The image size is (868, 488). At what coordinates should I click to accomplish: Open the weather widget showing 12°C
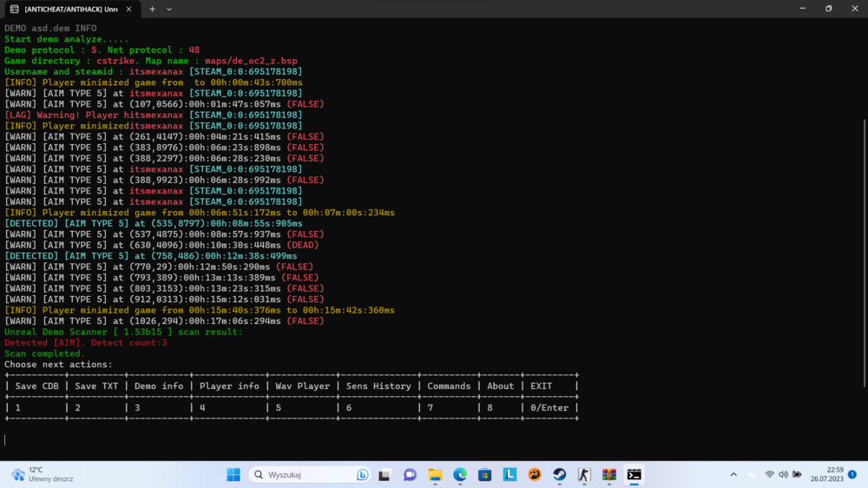[x=42, y=475]
